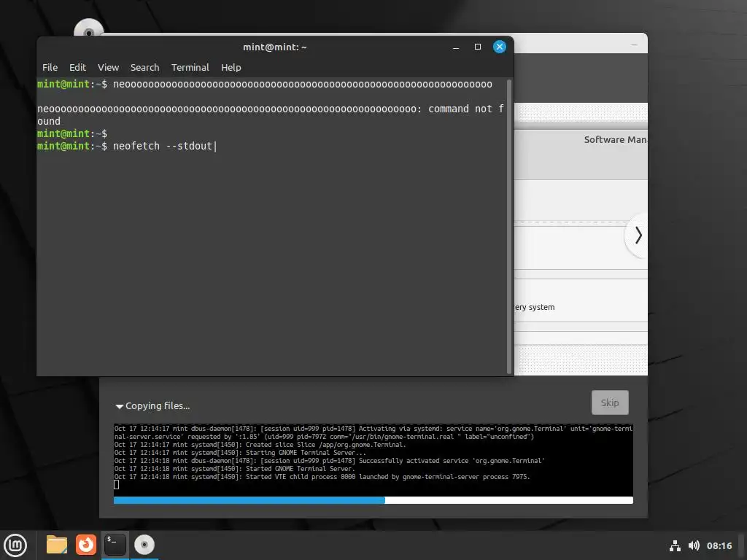Advance installer slideshow with right chevron

point(638,236)
